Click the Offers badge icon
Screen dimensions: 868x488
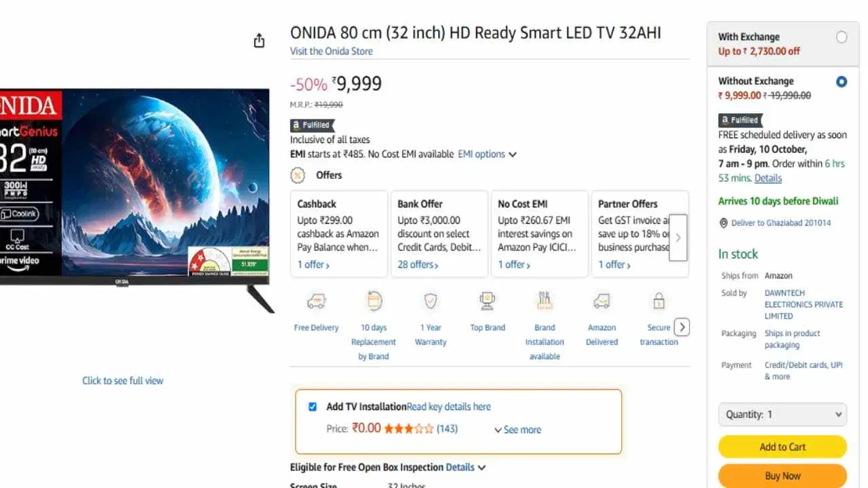coord(297,175)
